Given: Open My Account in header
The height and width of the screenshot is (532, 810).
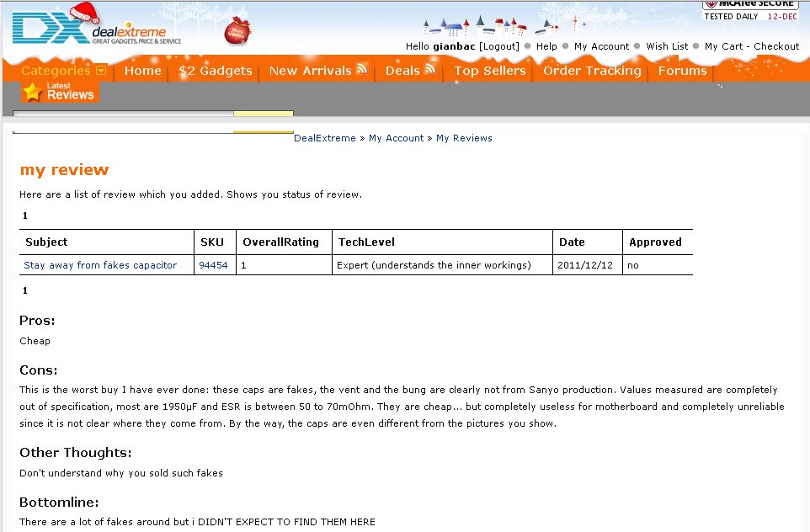Looking at the screenshot, I should tap(601, 46).
